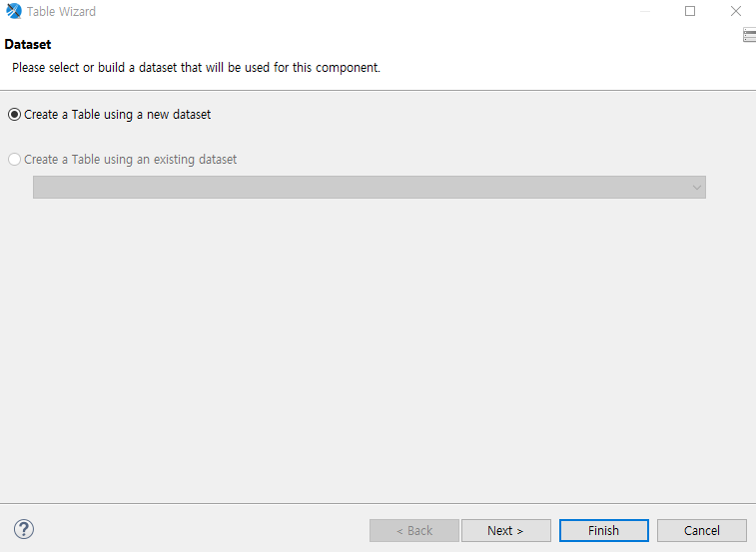The image size is (756, 552).
Task: Open help via the question mark icon
Action: coord(24,529)
